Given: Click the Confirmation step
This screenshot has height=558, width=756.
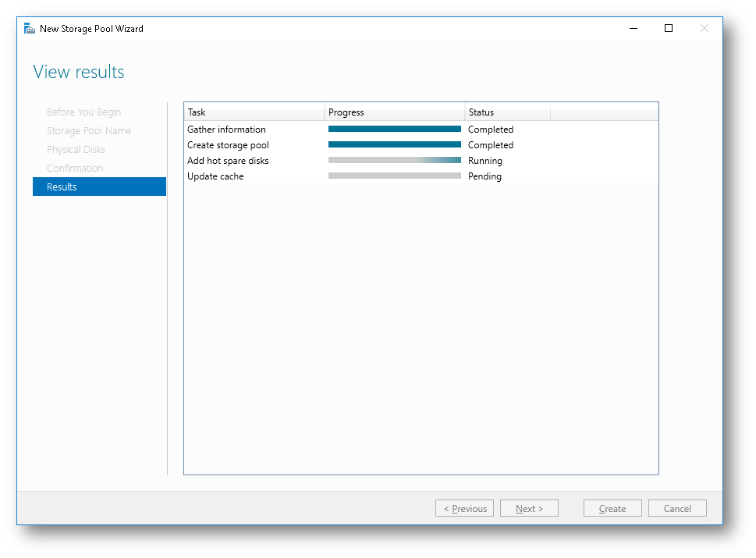Looking at the screenshot, I should [x=76, y=168].
